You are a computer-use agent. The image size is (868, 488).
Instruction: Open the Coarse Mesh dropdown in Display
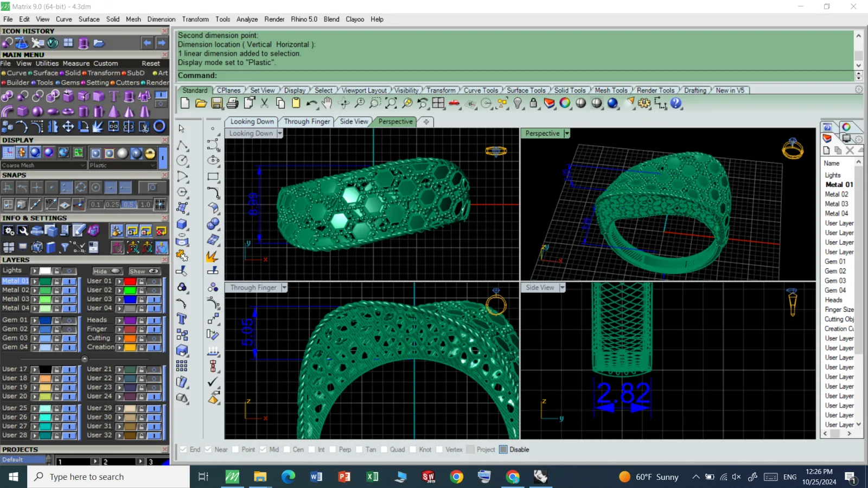click(43, 165)
